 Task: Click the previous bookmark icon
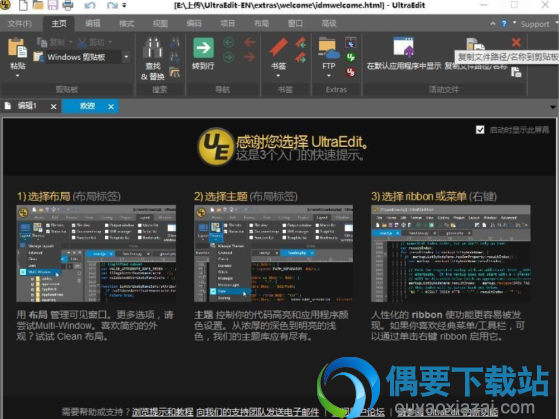(x=300, y=43)
